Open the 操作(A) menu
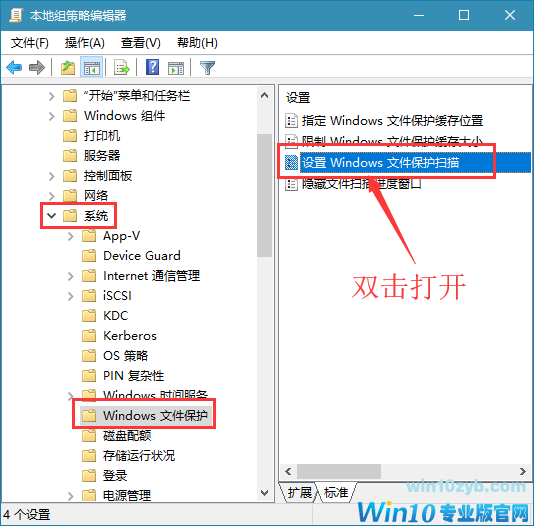 (x=84, y=43)
